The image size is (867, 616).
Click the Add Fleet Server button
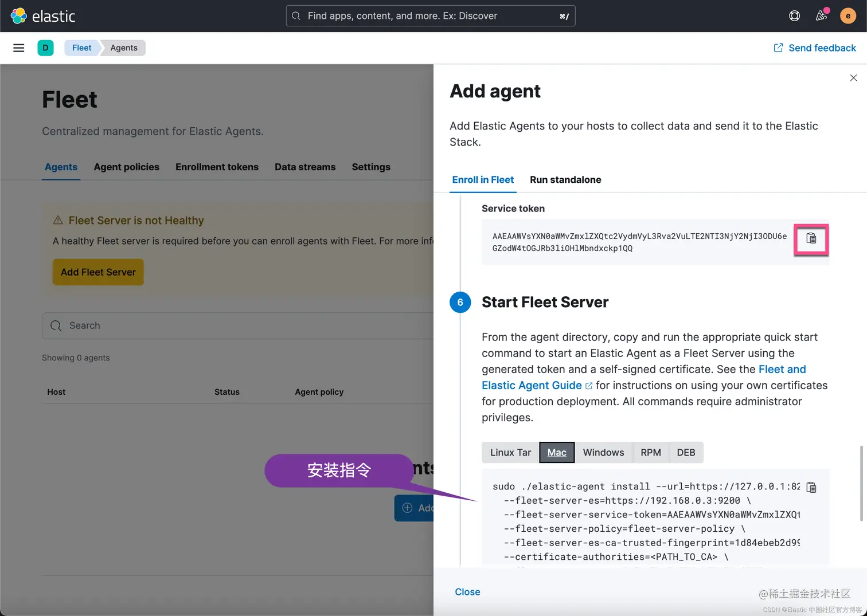(x=98, y=272)
